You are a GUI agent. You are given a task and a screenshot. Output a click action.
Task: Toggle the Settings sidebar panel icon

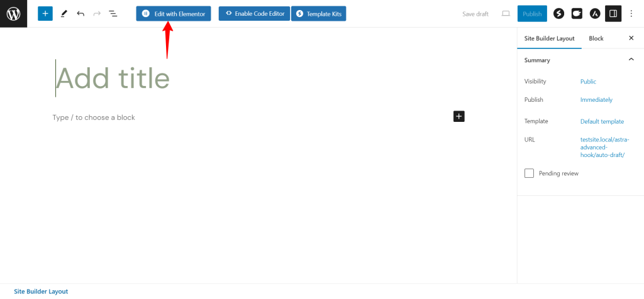(x=613, y=14)
